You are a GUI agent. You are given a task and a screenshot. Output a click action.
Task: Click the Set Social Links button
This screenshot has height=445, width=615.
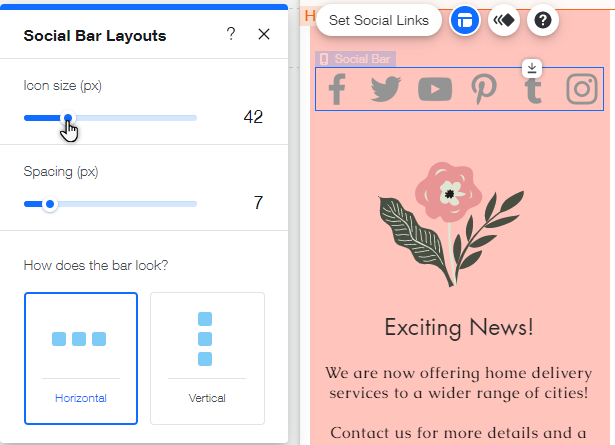378,20
